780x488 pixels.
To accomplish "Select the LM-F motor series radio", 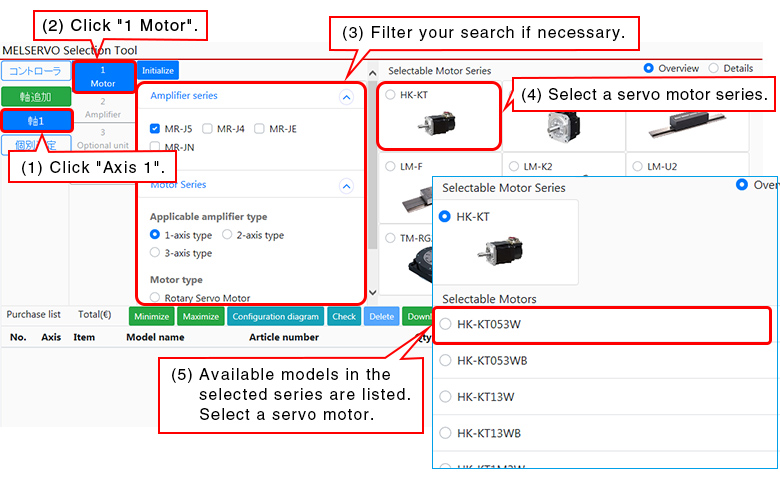I will [390, 166].
